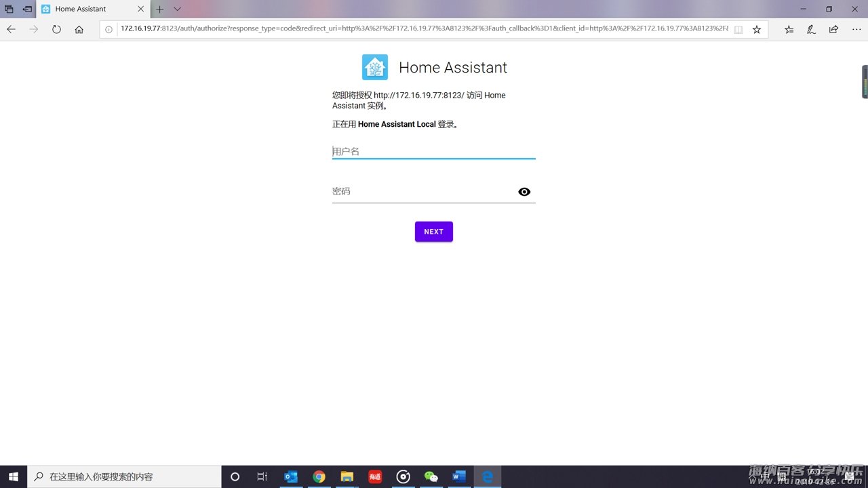Screen dimensions: 868x488
Task: Open the NetEase music disc icon
Action: click(403, 476)
